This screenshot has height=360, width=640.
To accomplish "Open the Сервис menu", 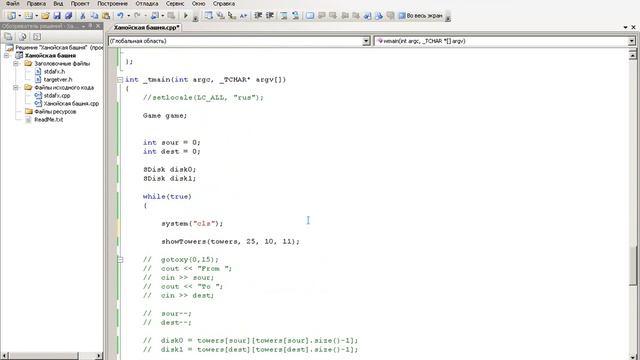I will coord(175,3).
